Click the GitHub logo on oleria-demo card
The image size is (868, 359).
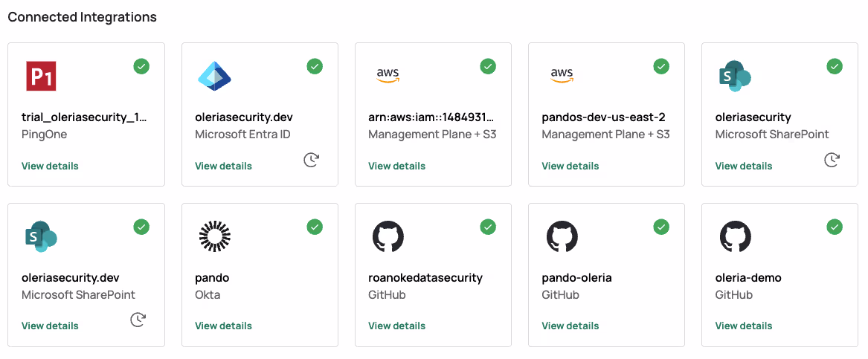[x=735, y=236]
